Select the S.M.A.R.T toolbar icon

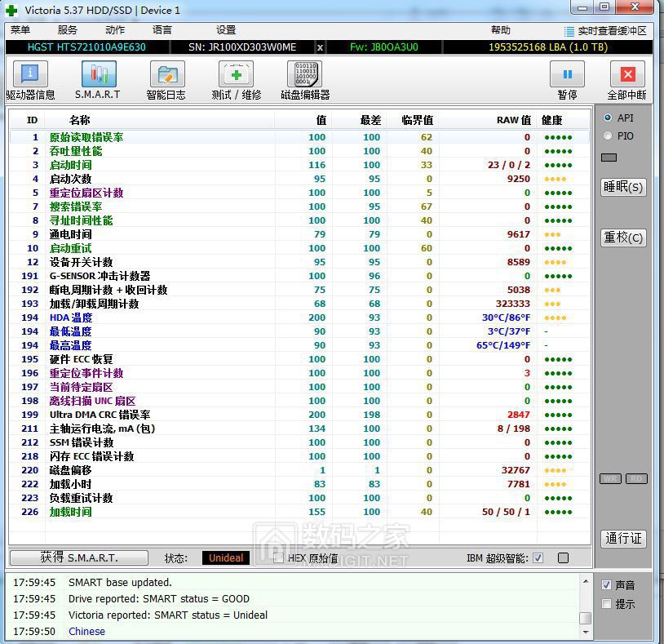click(x=99, y=73)
